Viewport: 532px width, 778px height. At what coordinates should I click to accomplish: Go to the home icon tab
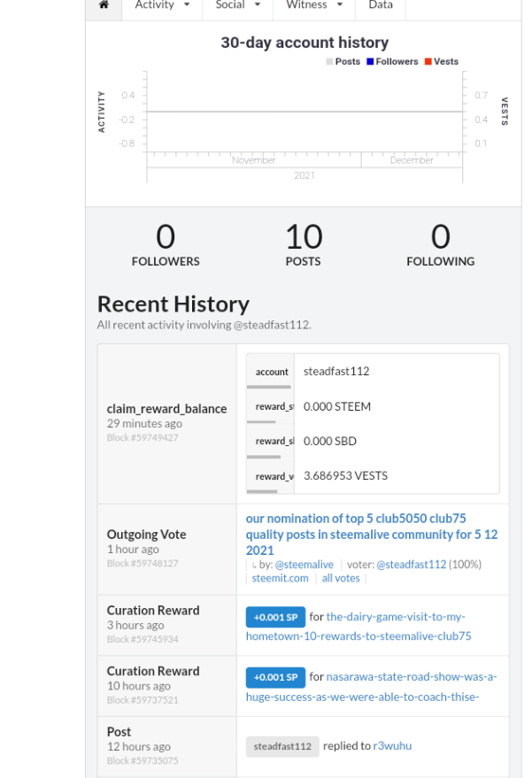pos(104,5)
